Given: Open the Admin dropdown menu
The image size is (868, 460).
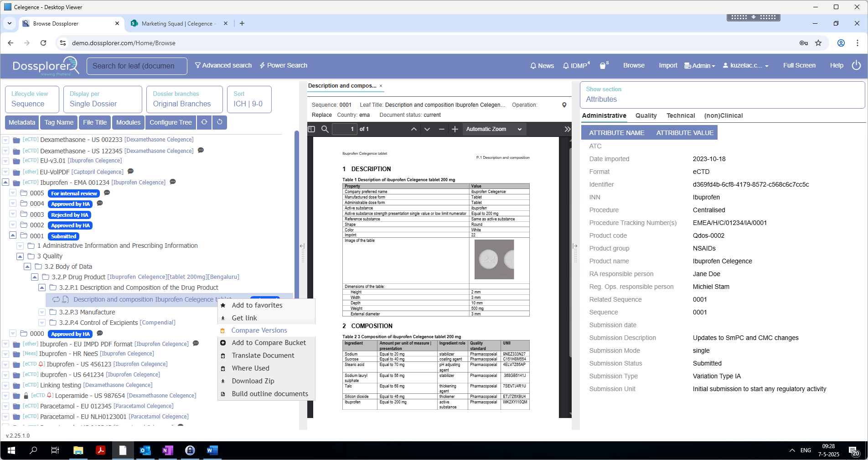Looking at the screenshot, I should [x=700, y=66].
